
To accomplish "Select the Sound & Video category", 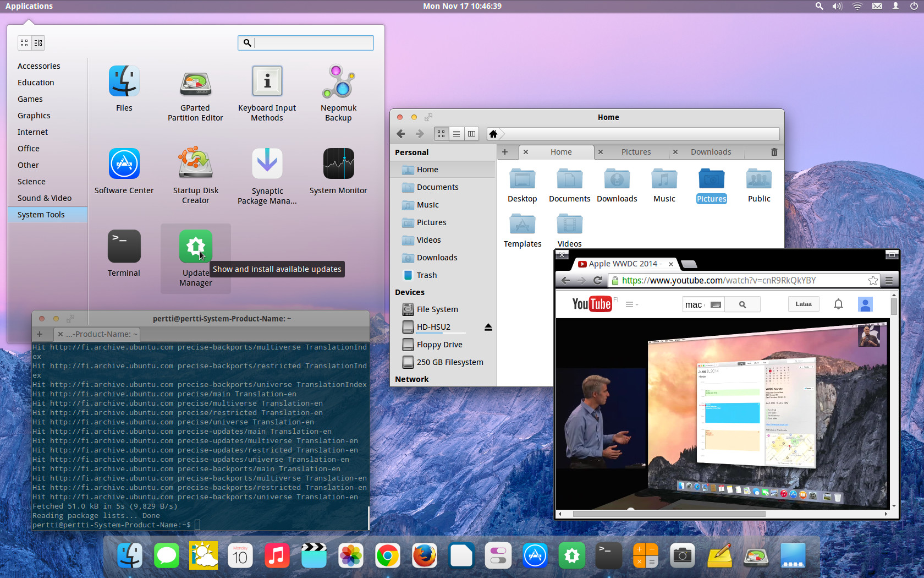I will (45, 198).
